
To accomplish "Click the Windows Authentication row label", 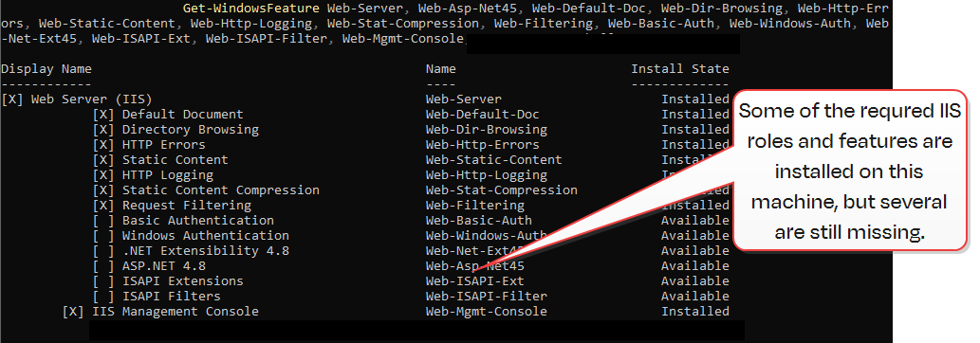I will tap(206, 236).
